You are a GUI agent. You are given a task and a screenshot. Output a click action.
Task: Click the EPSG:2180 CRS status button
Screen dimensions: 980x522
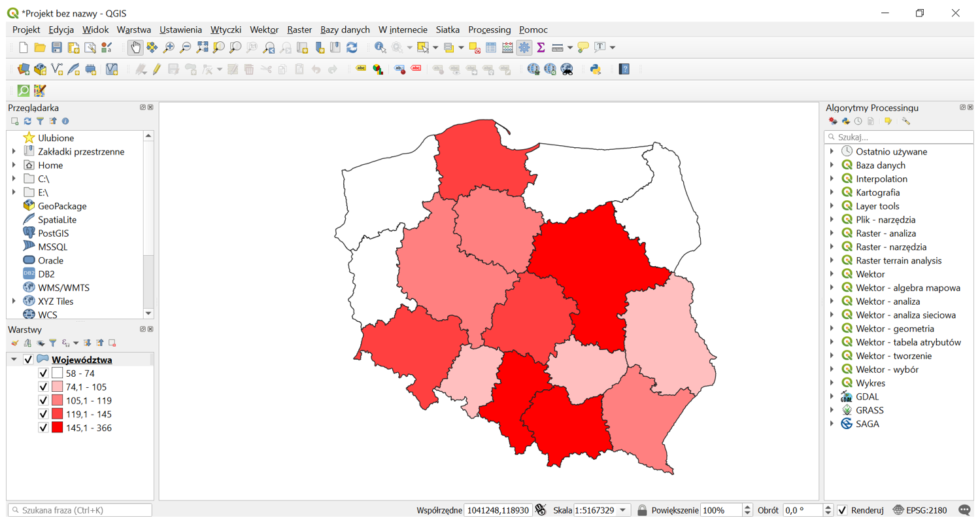click(926, 510)
